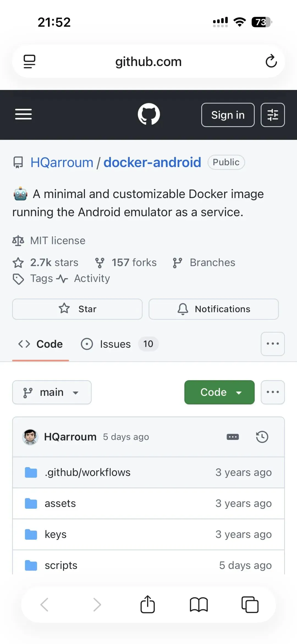This screenshot has width=297, height=644.
Task: Click the Sign in button
Action: click(x=228, y=115)
